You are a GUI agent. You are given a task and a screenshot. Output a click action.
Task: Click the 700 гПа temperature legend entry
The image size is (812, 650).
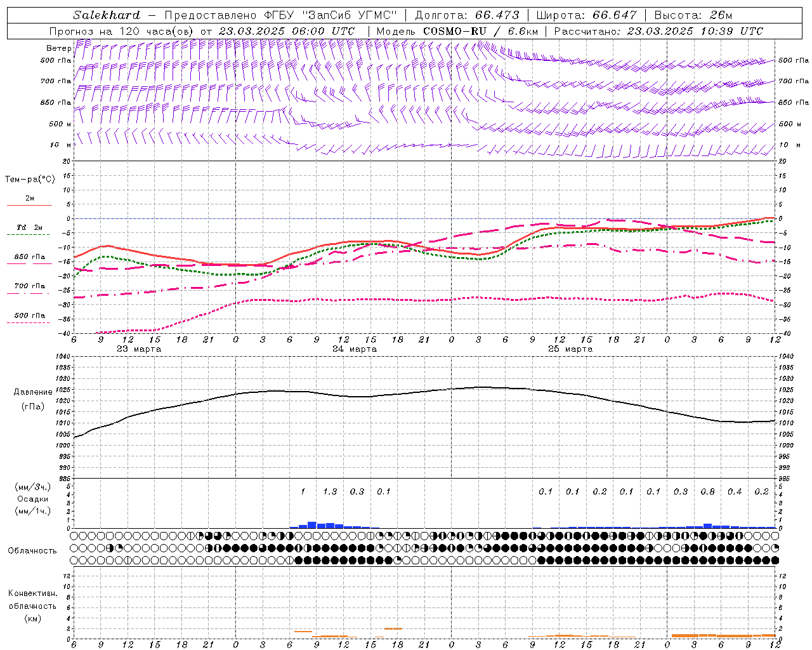[x=30, y=286]
